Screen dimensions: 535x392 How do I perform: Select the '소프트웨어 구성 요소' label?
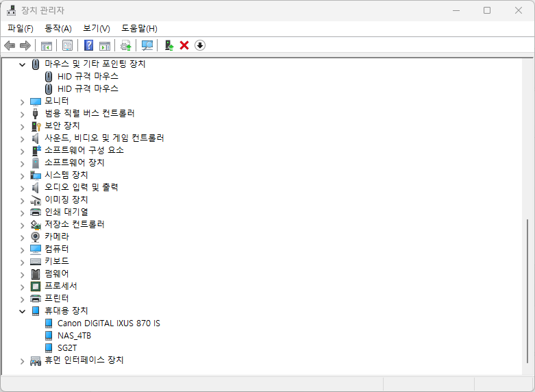[84, 150]
